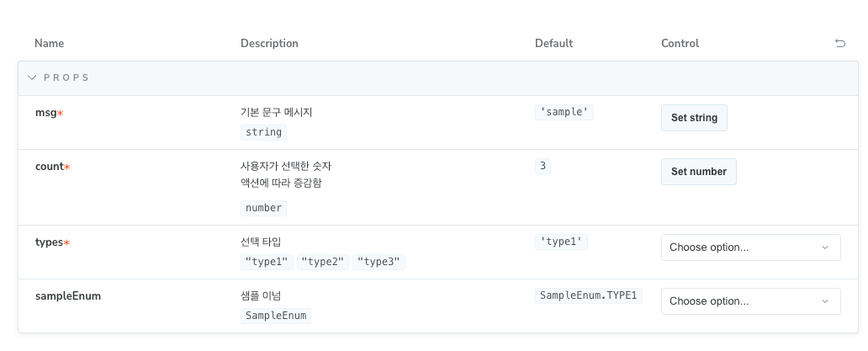Collapse the PROPS section chevron
The width and height of the screenshot is (868, 351).
32,77
